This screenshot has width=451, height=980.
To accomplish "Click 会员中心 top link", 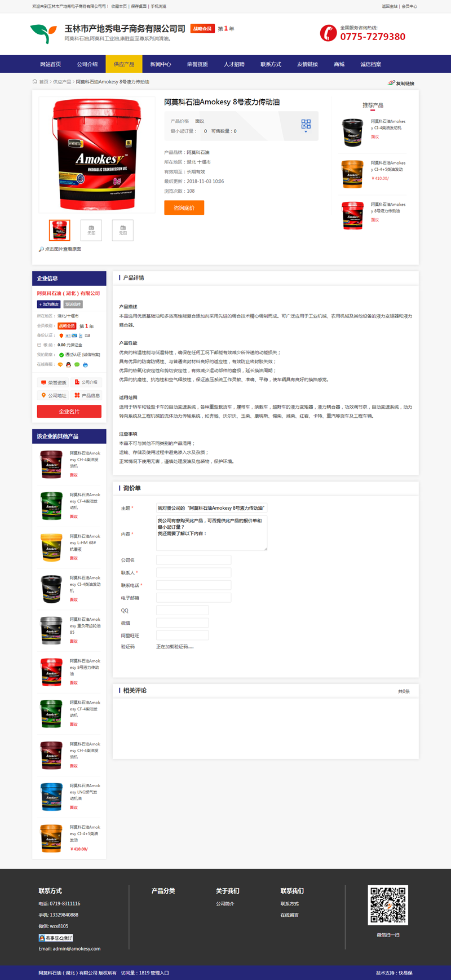I will tap(409, 6).
